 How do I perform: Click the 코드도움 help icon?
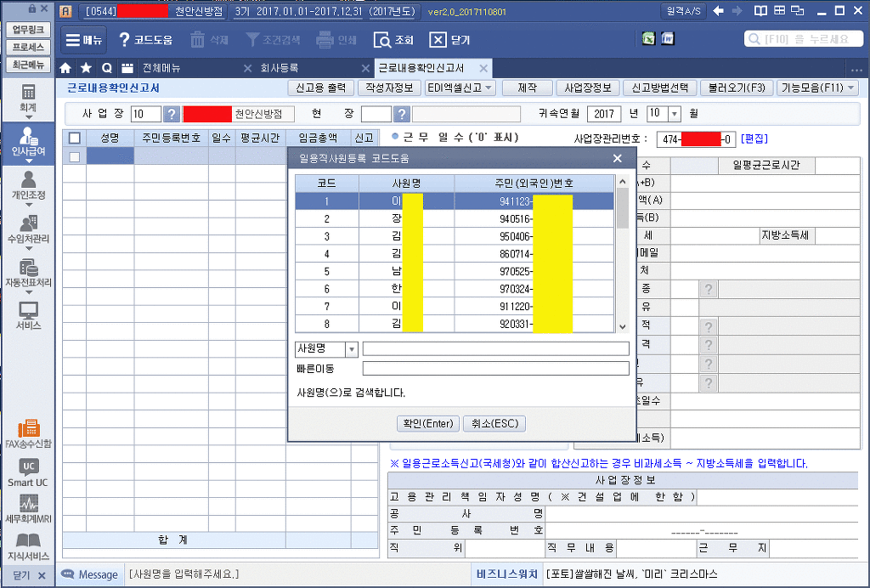(x=145, y=40)
